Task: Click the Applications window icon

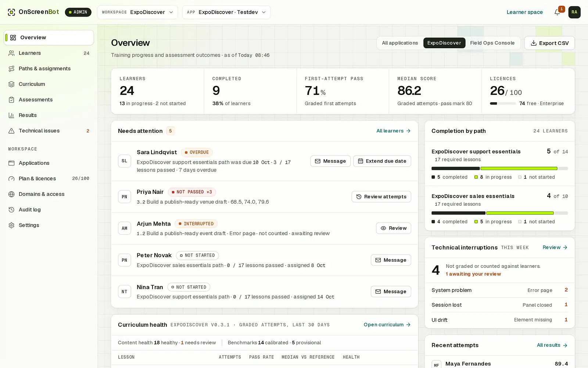Action: 12,163
